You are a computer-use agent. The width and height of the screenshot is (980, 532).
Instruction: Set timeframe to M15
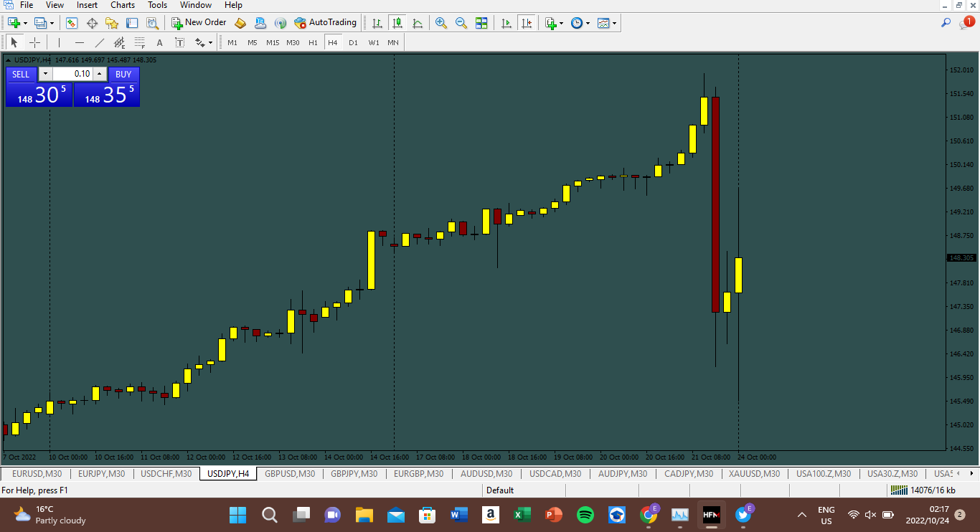pyautogui.click(x=273, y=42)
